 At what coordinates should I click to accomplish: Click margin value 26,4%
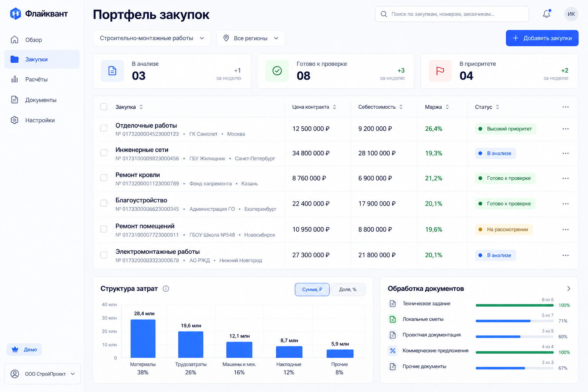tap(434, 129)
